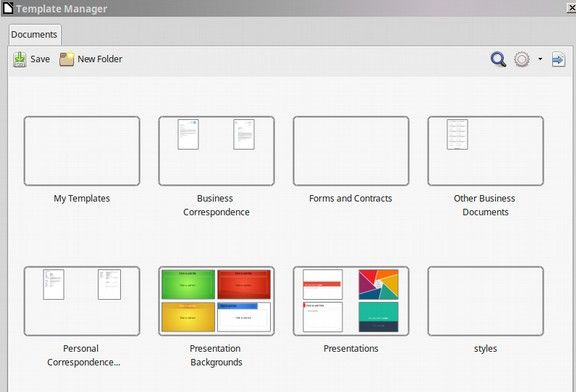Click the settings gear icon
This screenshot has width=576, height=392.
point(522,59)
